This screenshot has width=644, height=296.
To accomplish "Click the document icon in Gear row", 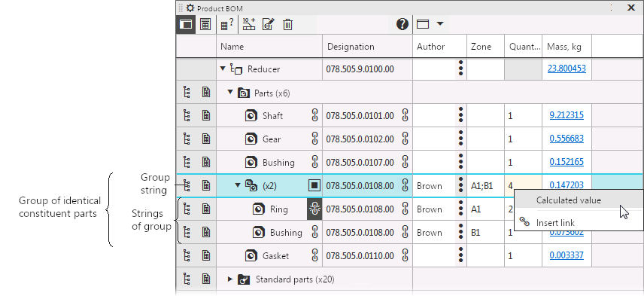I will coord(206,139).
